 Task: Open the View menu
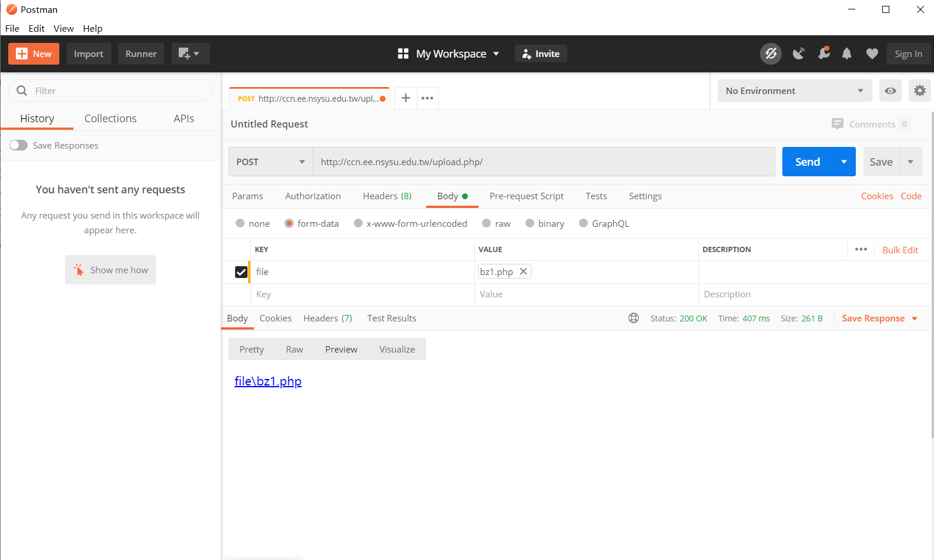[x=63, y=28]
